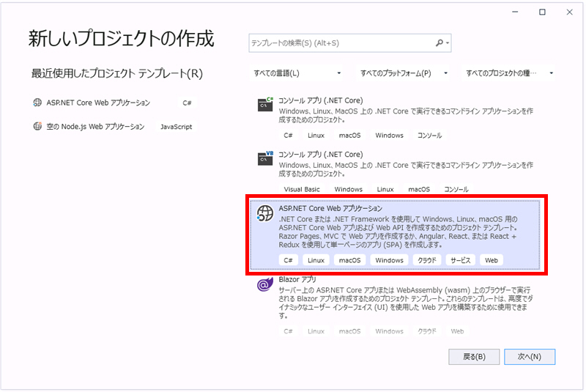586x392 pixels.
Task: Click the C# tag of recent ASP.NET template
Action: click(187, 103)
